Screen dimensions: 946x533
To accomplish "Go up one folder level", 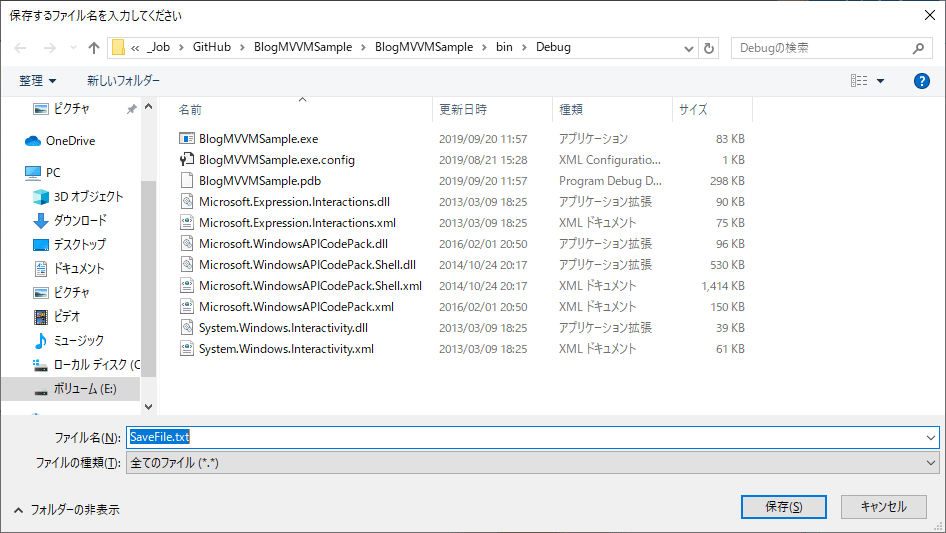I will coord(94,48).
